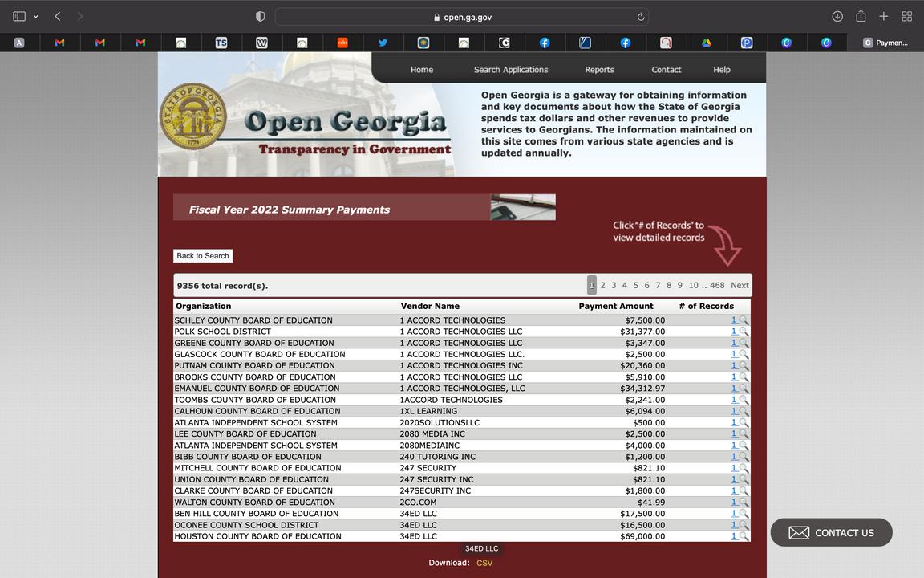
Task: Click magnifier icon for Brooks County row
Action: (x=744, y=377)
